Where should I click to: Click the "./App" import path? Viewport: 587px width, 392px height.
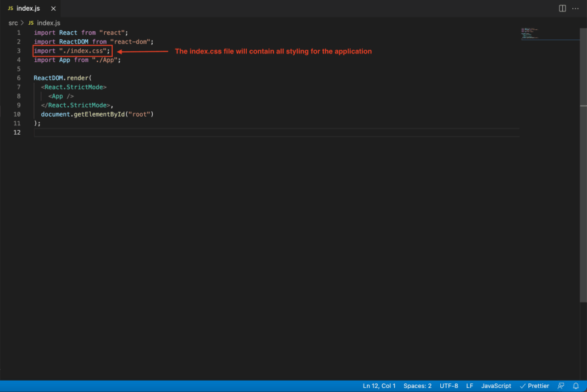pyautogui.click(x=105, y=60)
